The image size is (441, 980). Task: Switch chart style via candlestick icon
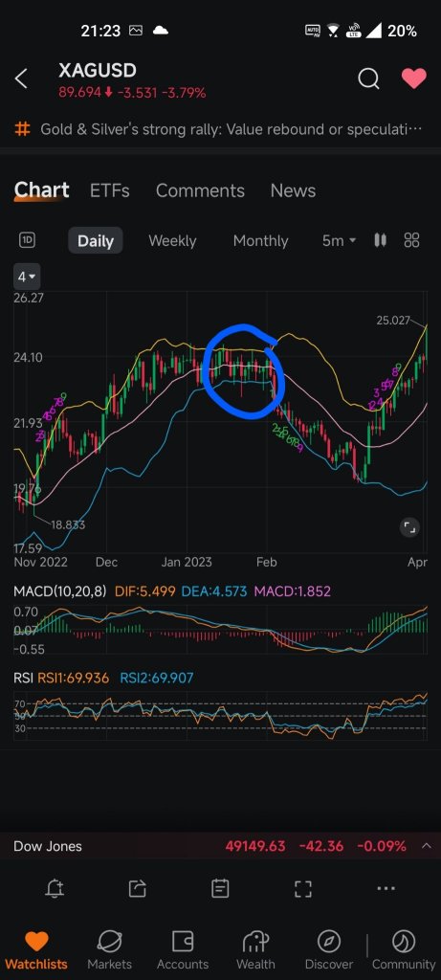click(x=380, y=240)
